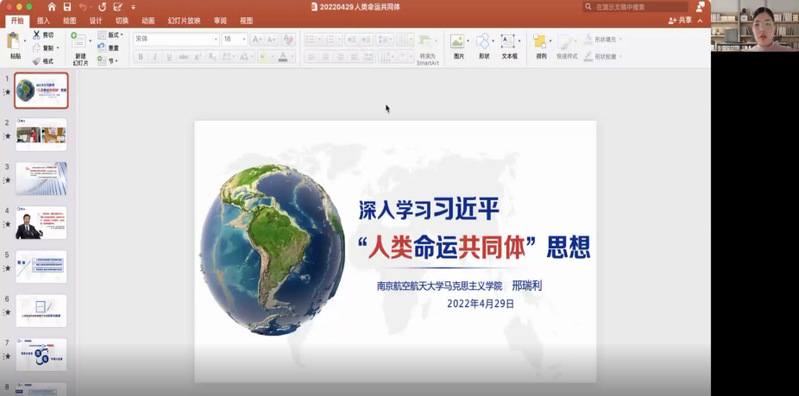Screen dimensions: 799x396
Task: Open the Picture (图片) dropdown arrow
Action: point(468,41)
